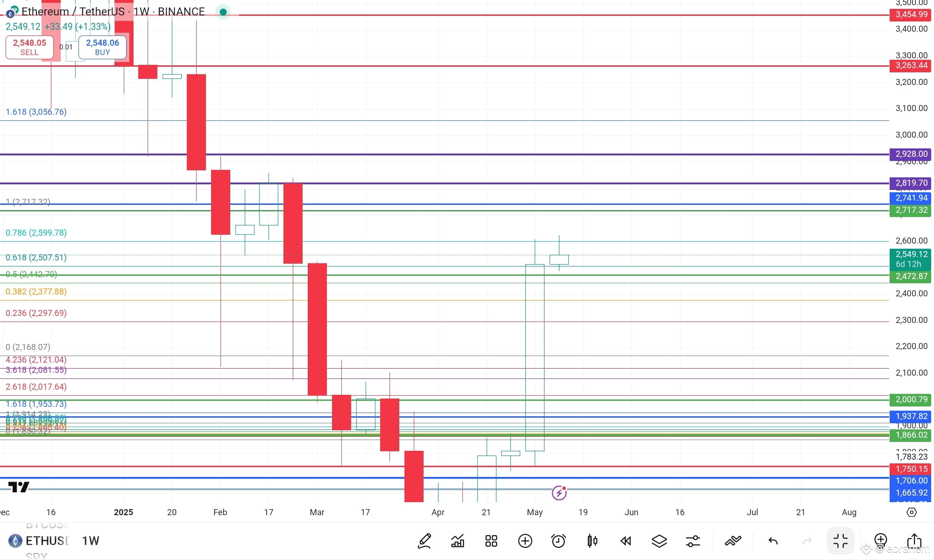Click the Ethereum / TetherUS chart title
This screenshot has height=560, width=934.
click(x=73, y=12)
